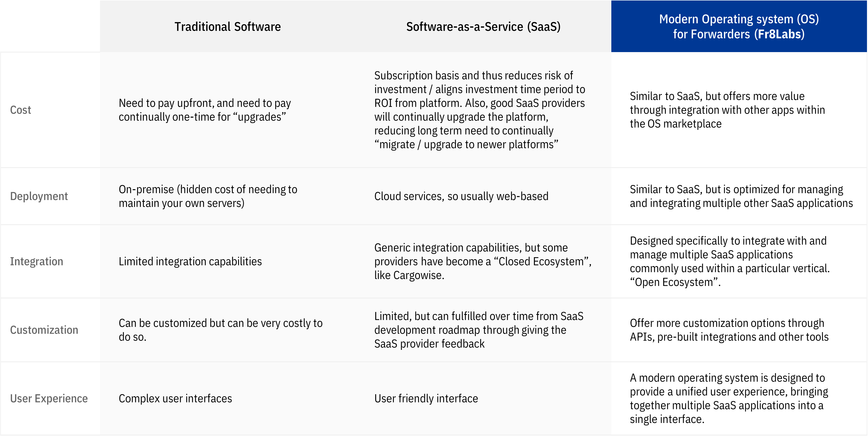Click the Integration row label
Image resolution: width=868 pixels, height=436 pixels.
coord(37,261)
